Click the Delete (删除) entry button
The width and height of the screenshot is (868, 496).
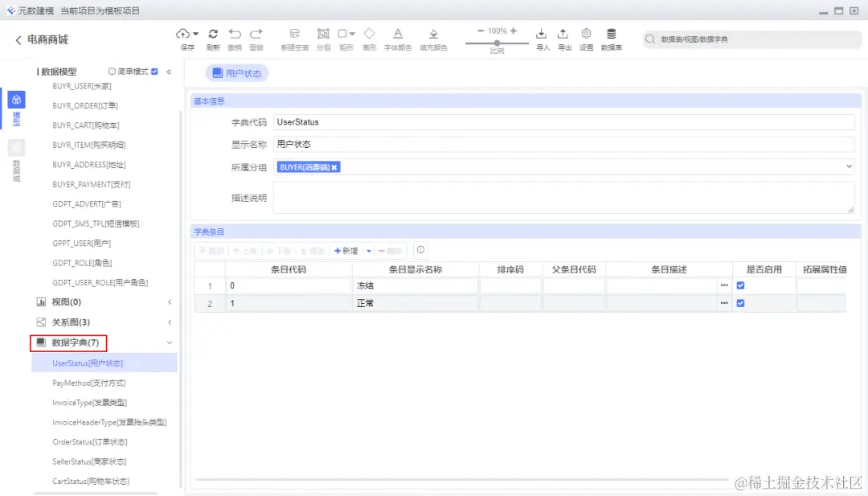pyautogui.click(x=391, y=251)
